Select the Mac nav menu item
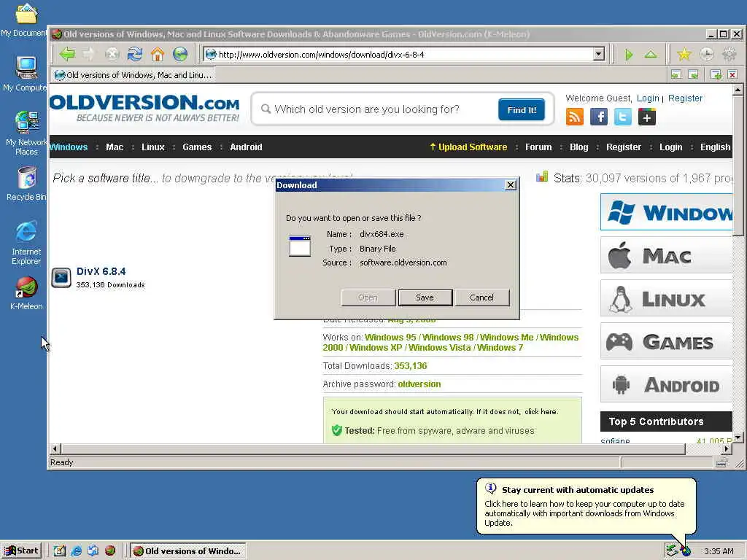Screen dimensions: 747x560 [x=115, y=147]
